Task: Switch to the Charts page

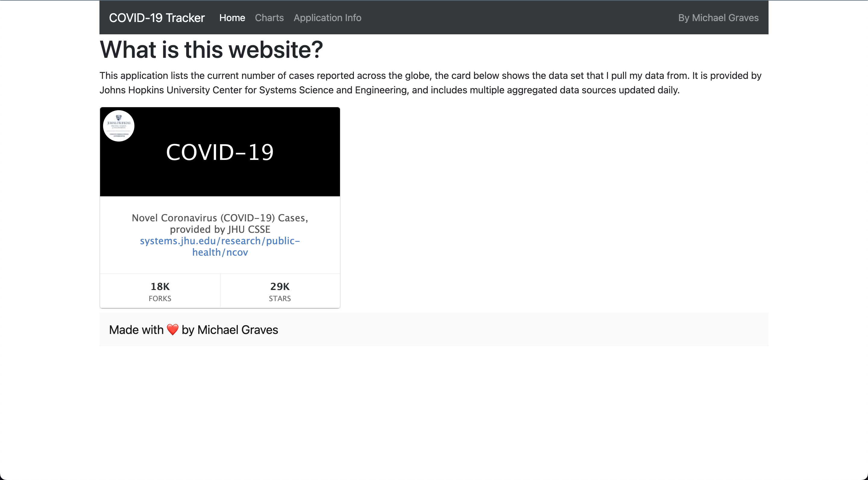Action: (269, 18)
